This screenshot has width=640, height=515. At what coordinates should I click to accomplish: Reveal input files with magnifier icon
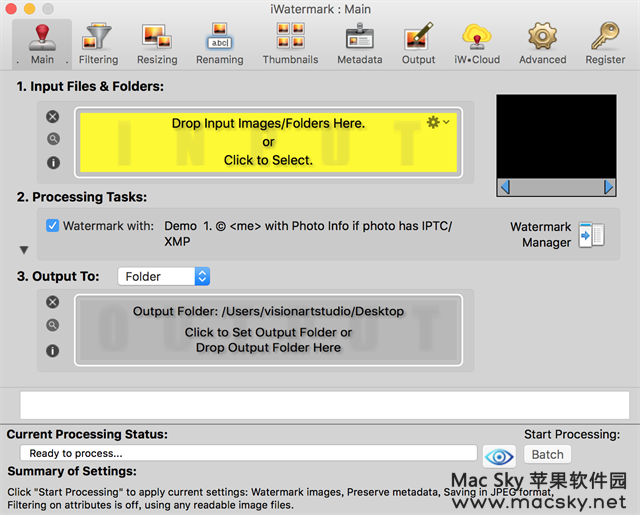pos(53,139)
